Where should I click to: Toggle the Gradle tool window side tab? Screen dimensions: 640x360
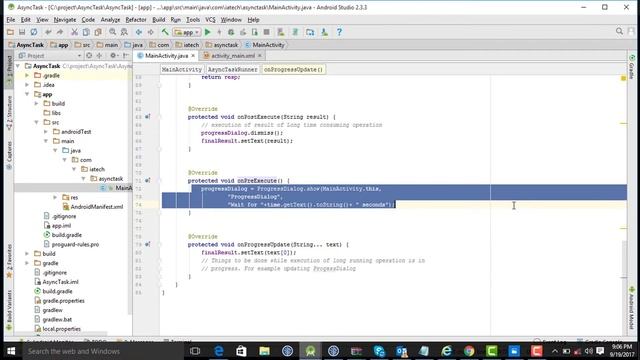pyautogui.click(x=632, y=66)
